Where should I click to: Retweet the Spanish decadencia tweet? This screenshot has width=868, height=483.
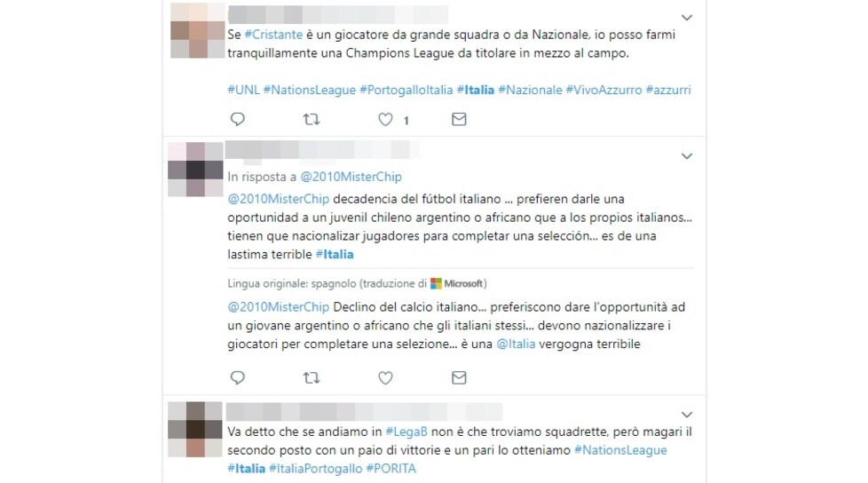coord(312,377)
